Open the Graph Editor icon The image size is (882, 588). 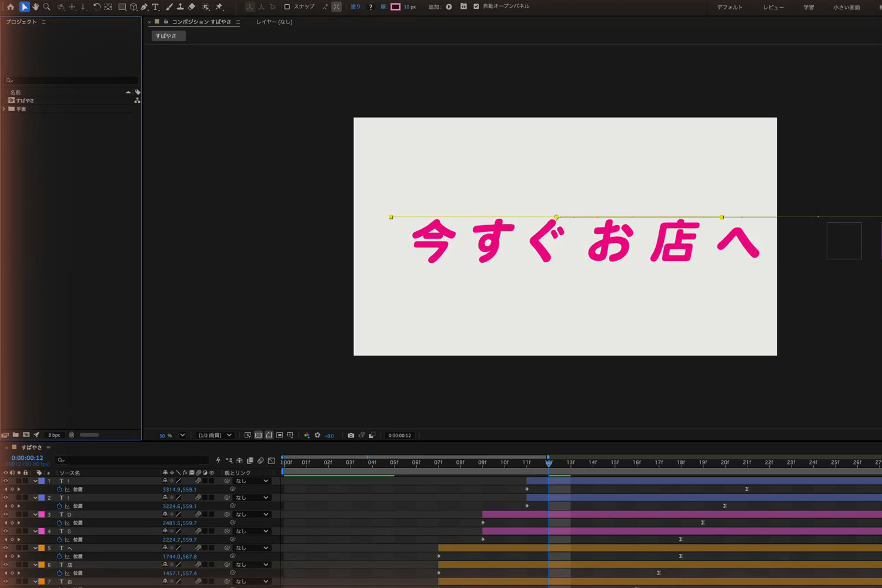271,460
